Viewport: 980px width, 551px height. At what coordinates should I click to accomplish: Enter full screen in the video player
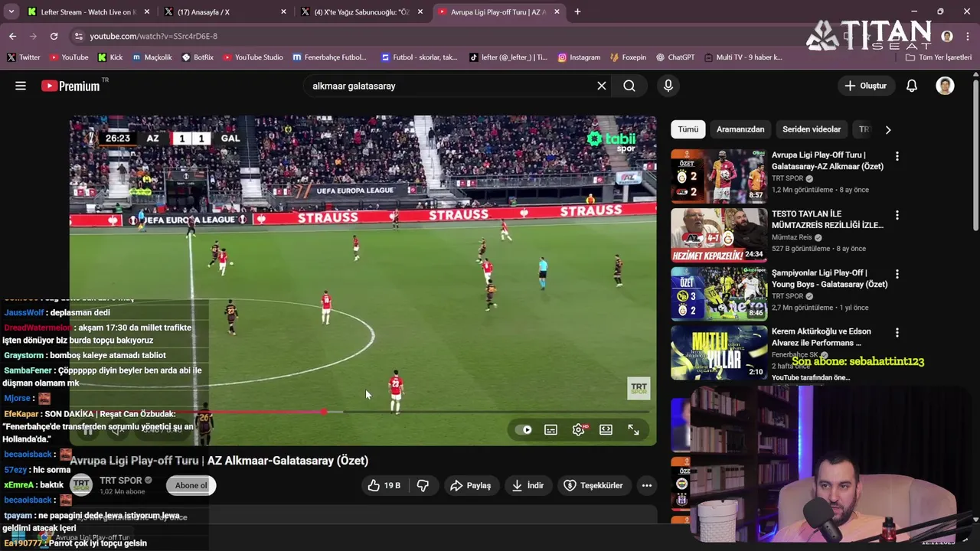(x=633, y=430)
